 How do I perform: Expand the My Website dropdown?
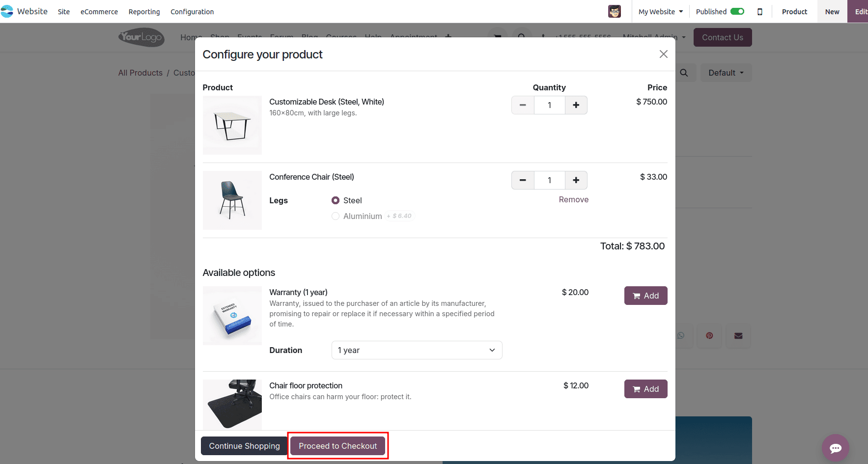(x=660, y=11)
